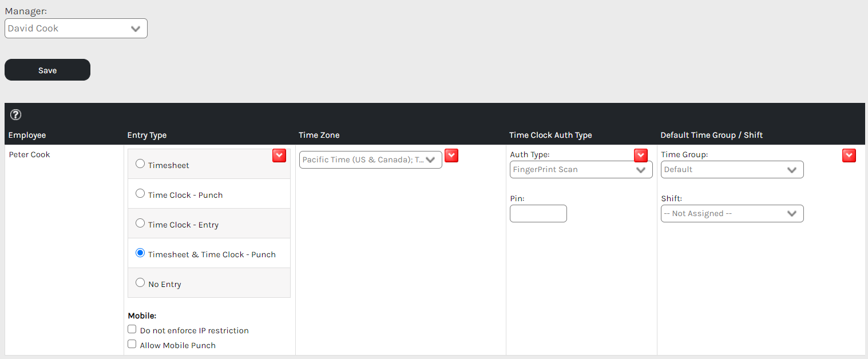Click the Peter Cook employee name

30,155
